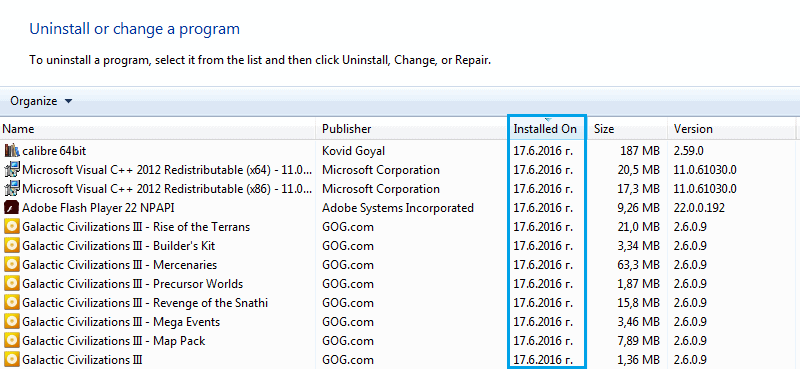Click Kovid Goyal publisher cell
Screen dimensions: 800x369
point(354,151)
